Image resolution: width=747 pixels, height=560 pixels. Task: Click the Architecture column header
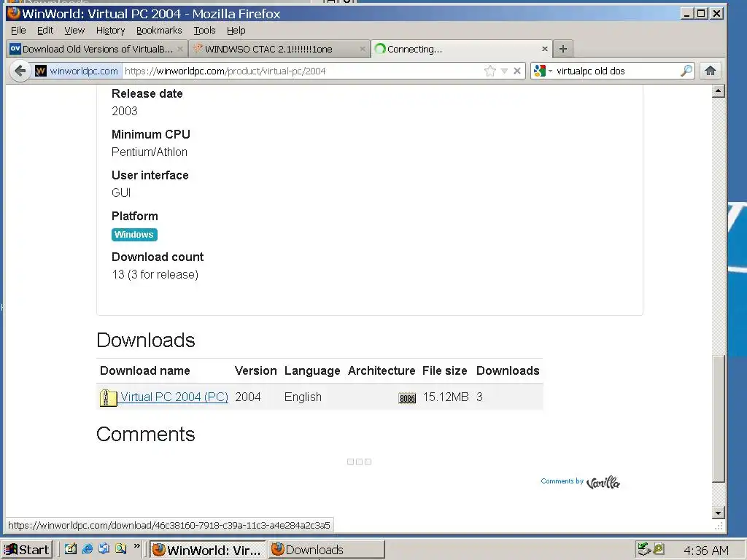click(x=381, y=371)
